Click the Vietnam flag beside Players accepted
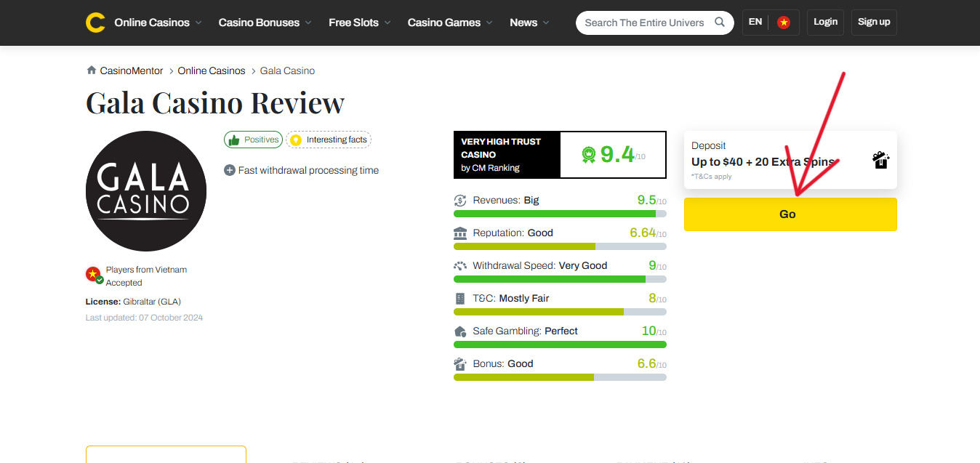The image size is (980, 463). pos(93,275)
